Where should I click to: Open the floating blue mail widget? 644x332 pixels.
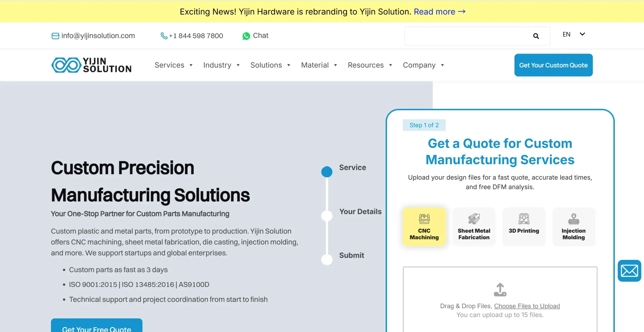click(x=629, y=271)
